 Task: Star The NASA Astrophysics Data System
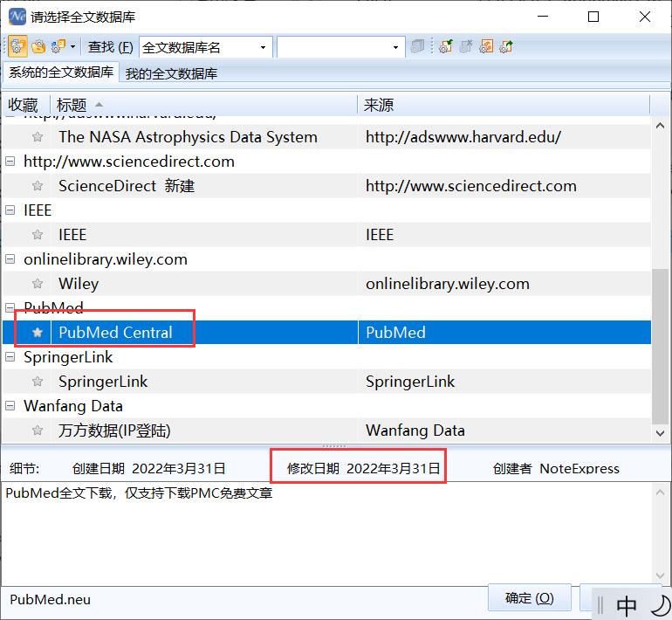(38, 137)
